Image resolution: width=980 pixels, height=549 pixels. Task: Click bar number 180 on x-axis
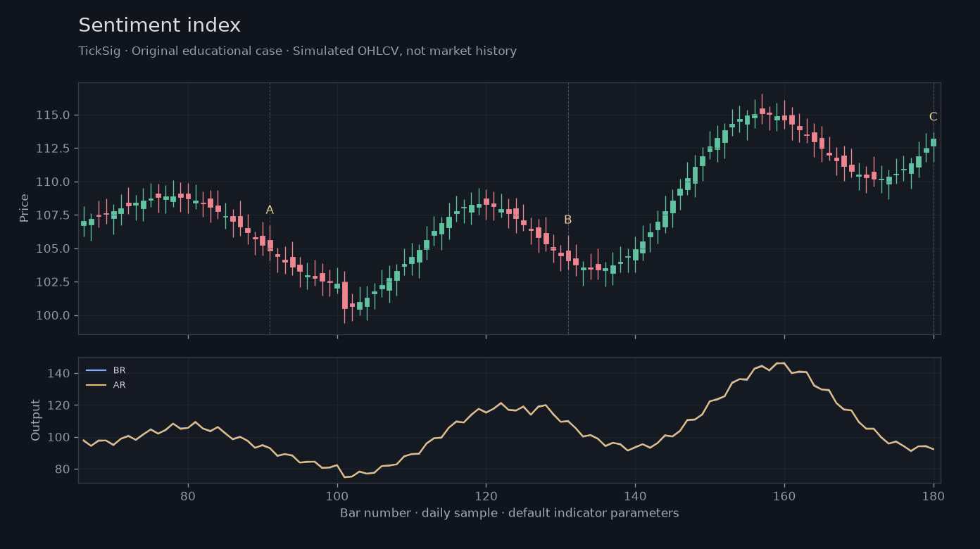pyautogui.click(x=934, y=496)
